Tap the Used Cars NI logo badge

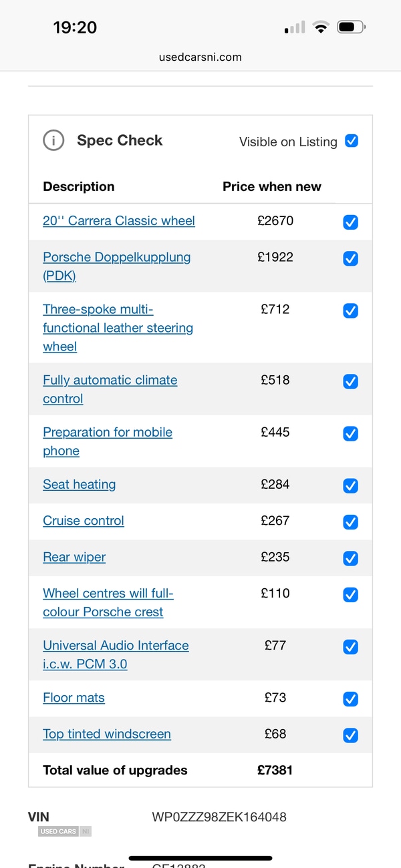[x=65, y=831]
